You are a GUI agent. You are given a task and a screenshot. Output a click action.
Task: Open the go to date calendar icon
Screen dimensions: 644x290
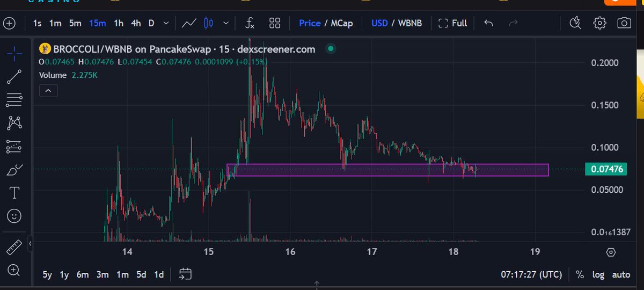coord(185,274)
